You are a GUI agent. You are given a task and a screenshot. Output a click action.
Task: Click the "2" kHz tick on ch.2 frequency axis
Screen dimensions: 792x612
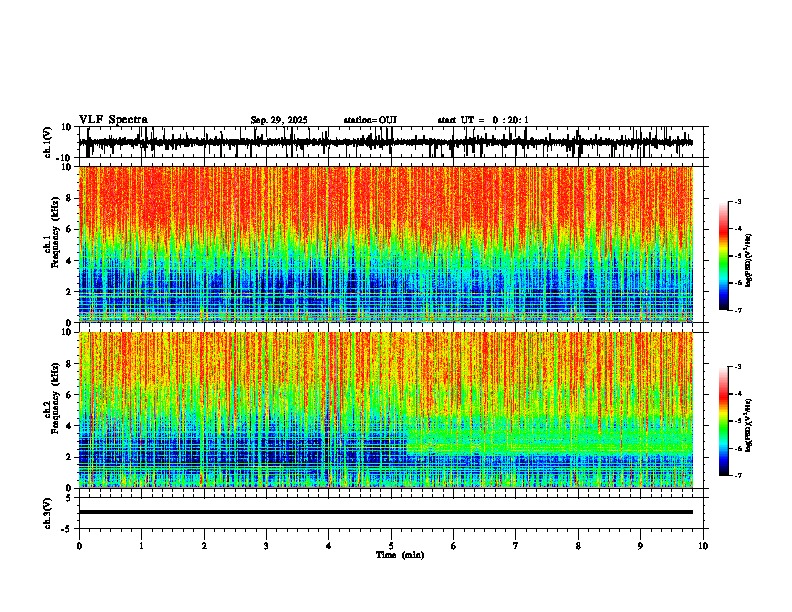click(x=70, y=457)
